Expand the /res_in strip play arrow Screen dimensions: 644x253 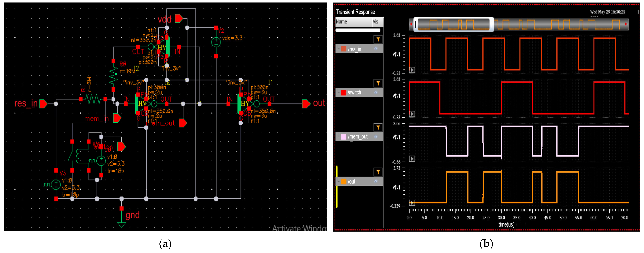click(x=412, y=70)
